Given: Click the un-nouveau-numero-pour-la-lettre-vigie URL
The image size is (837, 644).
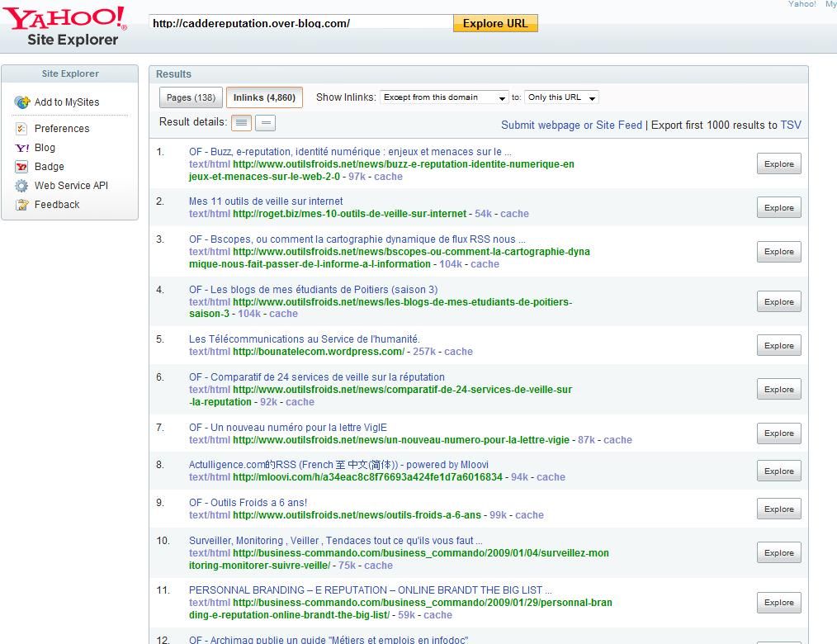Looking at the screenshot, I should [x=401, y=440].
